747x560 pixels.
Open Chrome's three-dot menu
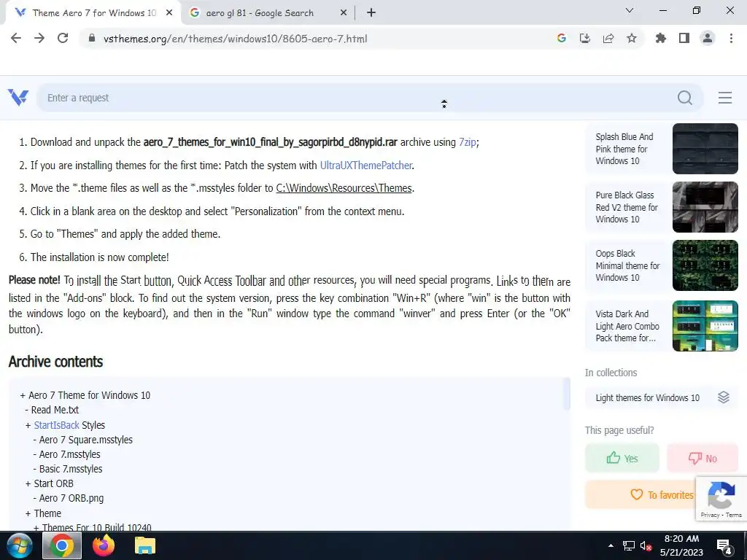(731, 38)
